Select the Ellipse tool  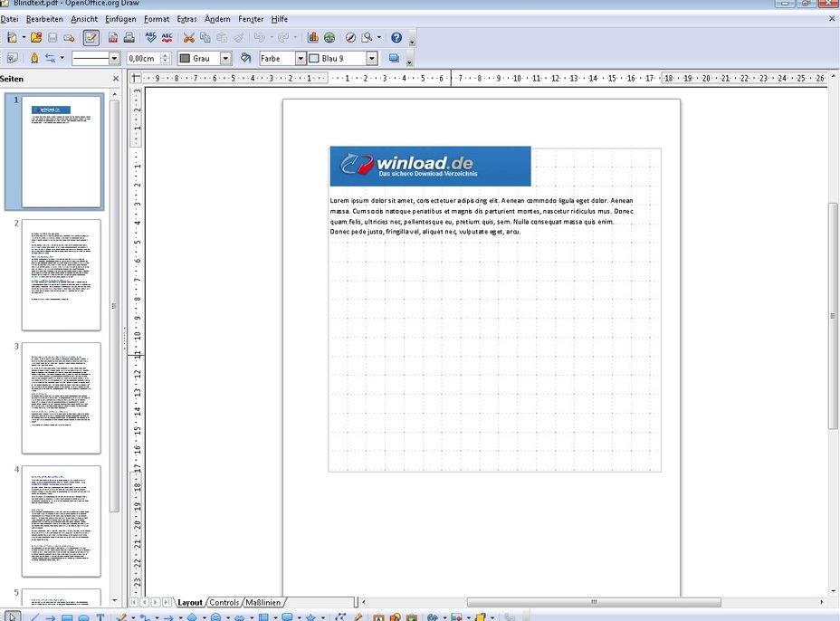pyautogui.click(x=83, y=616)
